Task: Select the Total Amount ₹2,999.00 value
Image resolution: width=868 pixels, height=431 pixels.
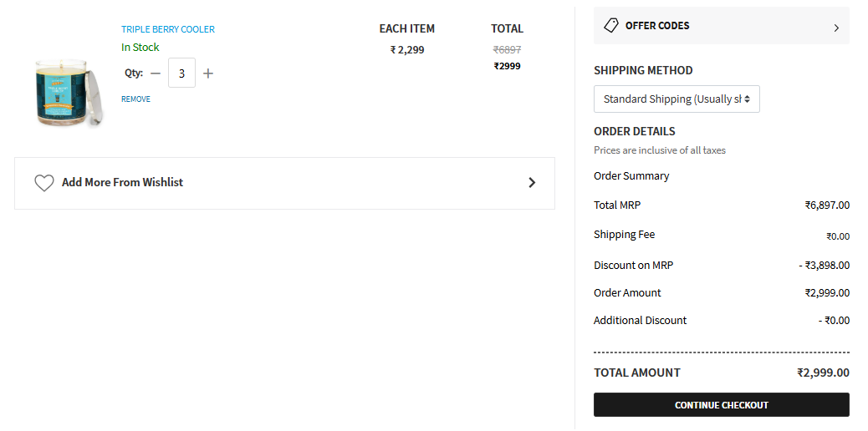Action: [823, 373]
